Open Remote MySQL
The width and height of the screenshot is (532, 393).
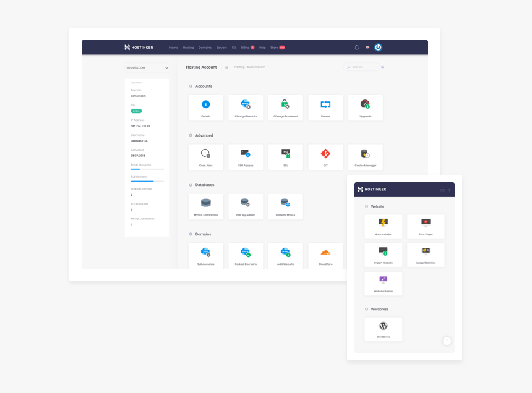[285, 206]
